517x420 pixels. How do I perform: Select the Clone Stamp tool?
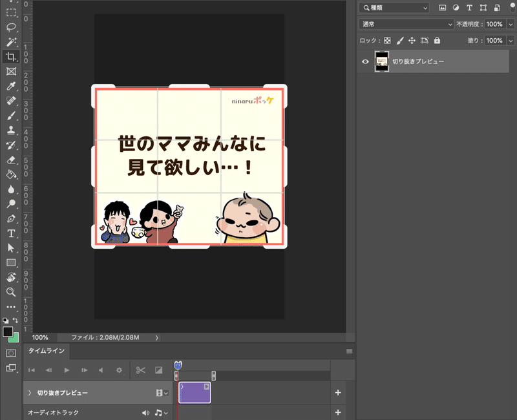point(11,131)
